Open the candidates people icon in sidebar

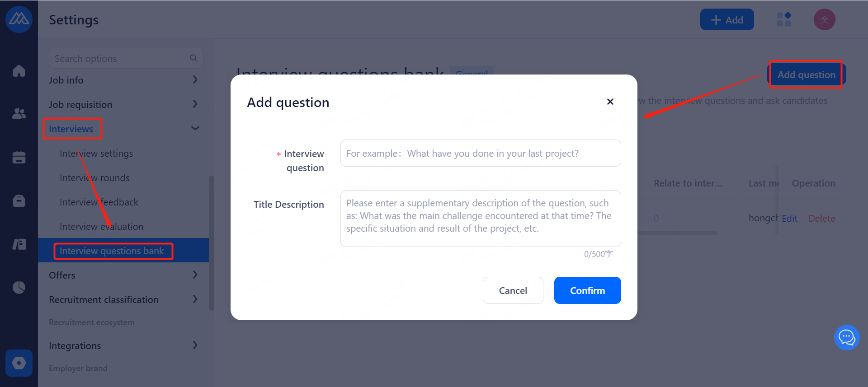tap(19, 114)
